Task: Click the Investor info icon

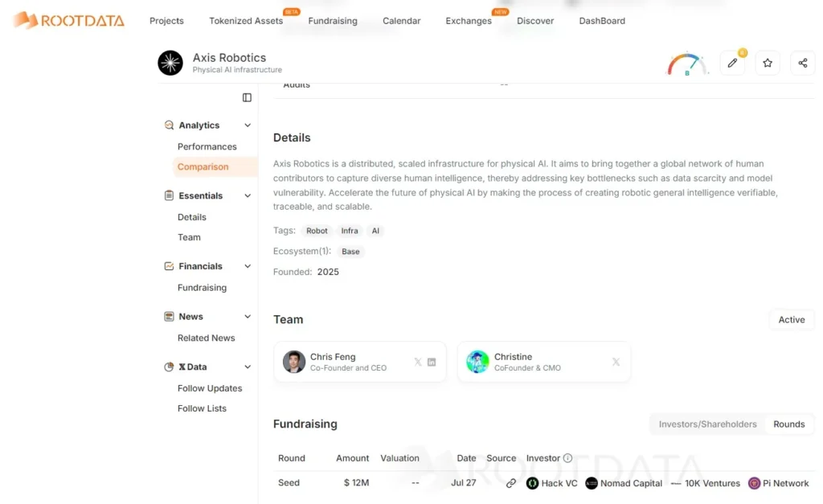Action: tap(568, 458)
